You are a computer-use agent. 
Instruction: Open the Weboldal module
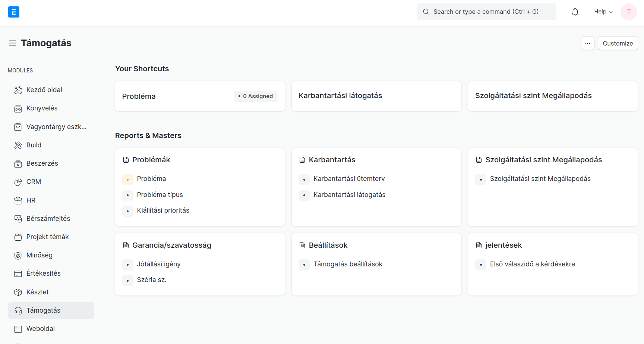pyautogui.click(x=40, y=329)
